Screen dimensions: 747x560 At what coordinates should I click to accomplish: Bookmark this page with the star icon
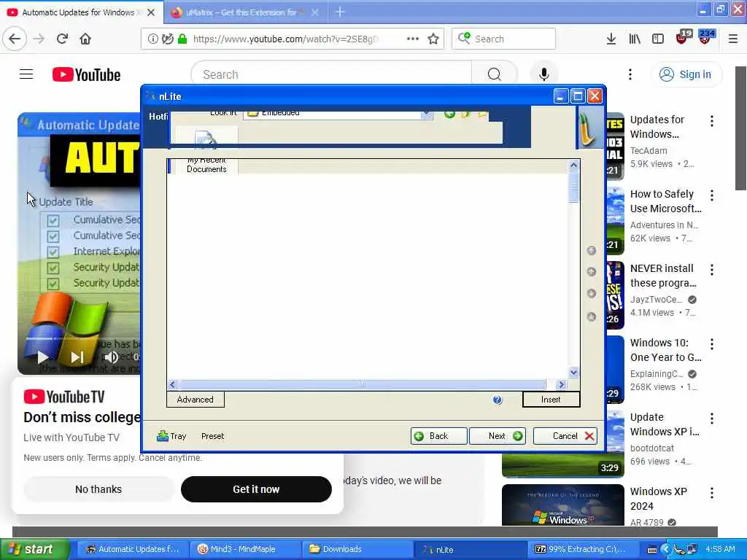click(433, 39)
